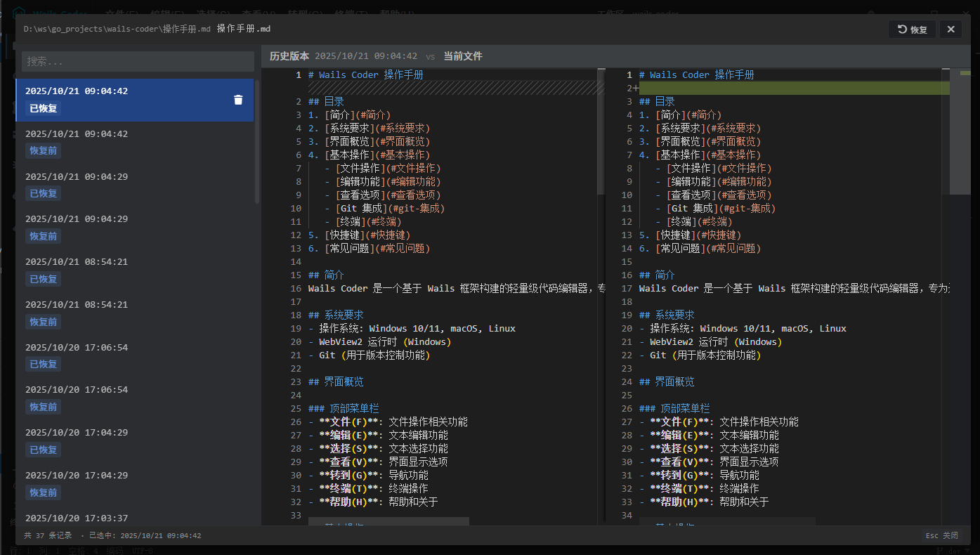Viewport: 980px width, 555px height.
Task: Click '[终端](#终端)' line in current file pane
Action: coord(700,222)
